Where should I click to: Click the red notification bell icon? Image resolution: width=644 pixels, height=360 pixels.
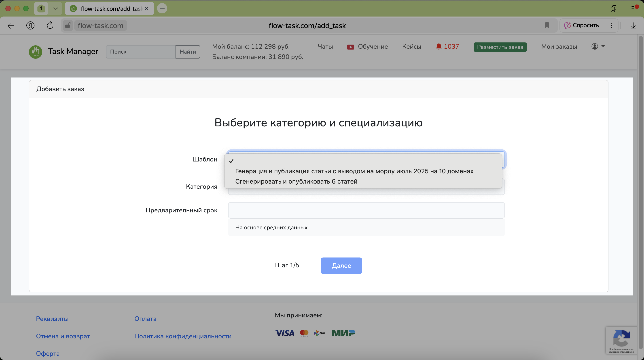(x=439, y=47)
